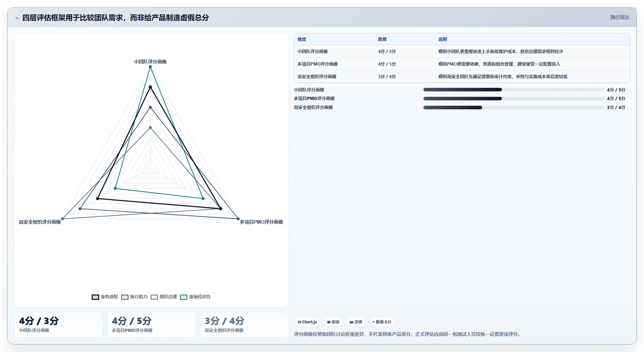Click the 高安全组织评分画像 progress bar

click(513, 108)
